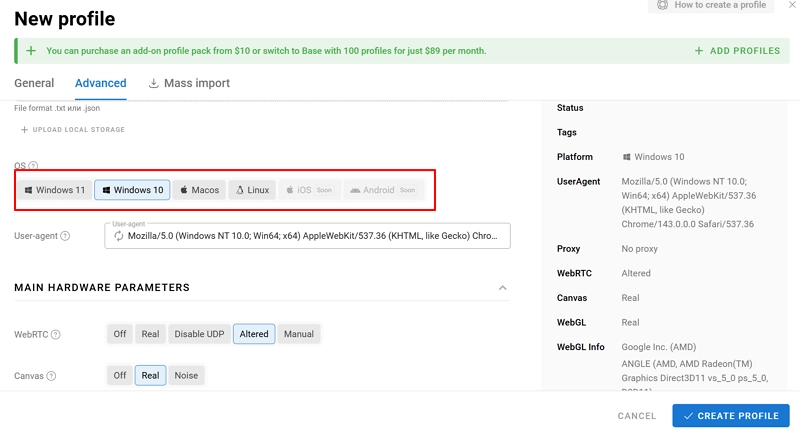The width and height of the screenshot is (800, 432).
Task: Click the Create Profile button
Action: coord(731,416)
